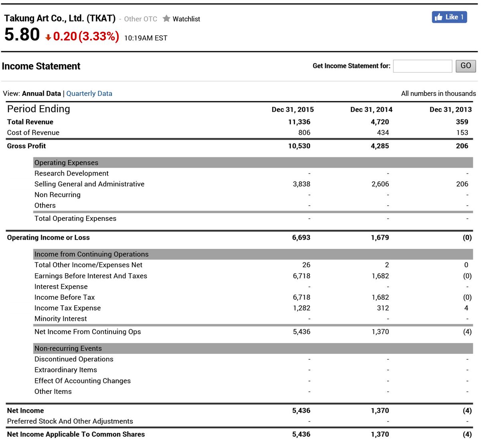This screenshot has height=448, width=481.
Task: Click the 359 total revenue value
Action: 462,122
